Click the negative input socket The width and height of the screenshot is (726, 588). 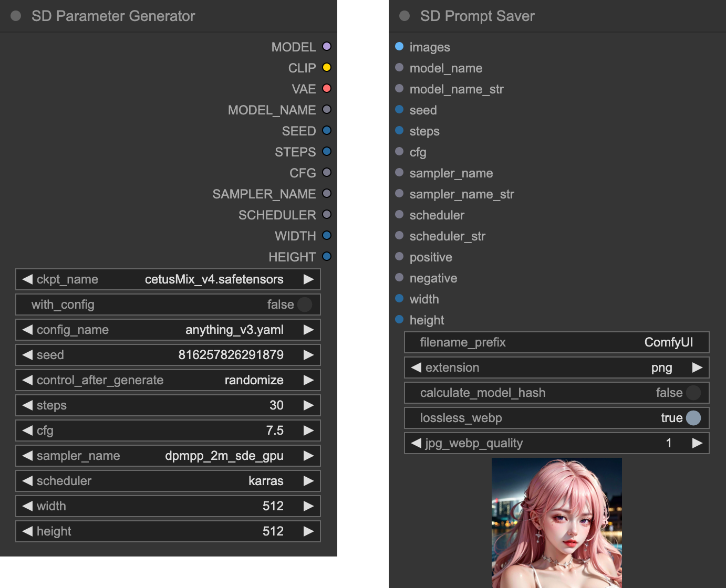click(x=399, y=277)
